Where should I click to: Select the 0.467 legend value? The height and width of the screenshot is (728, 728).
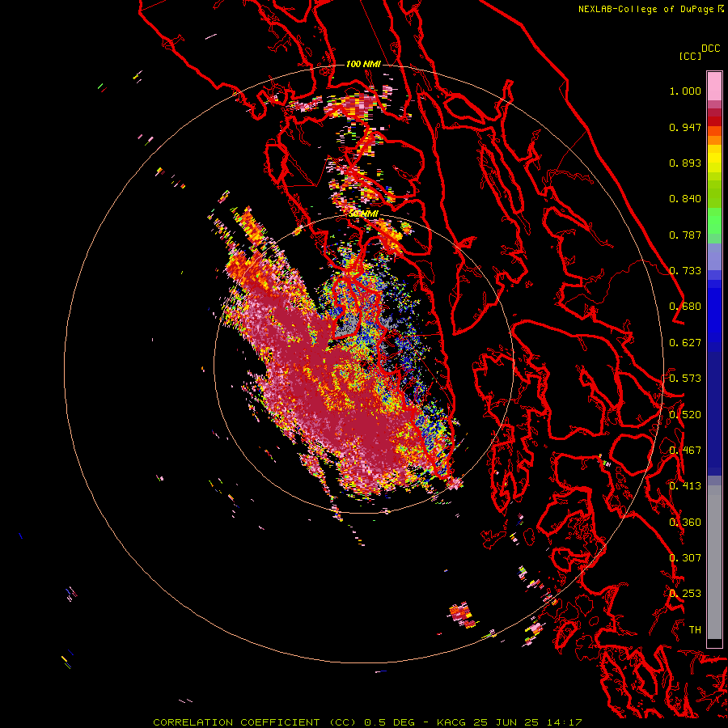click(685, 451)
